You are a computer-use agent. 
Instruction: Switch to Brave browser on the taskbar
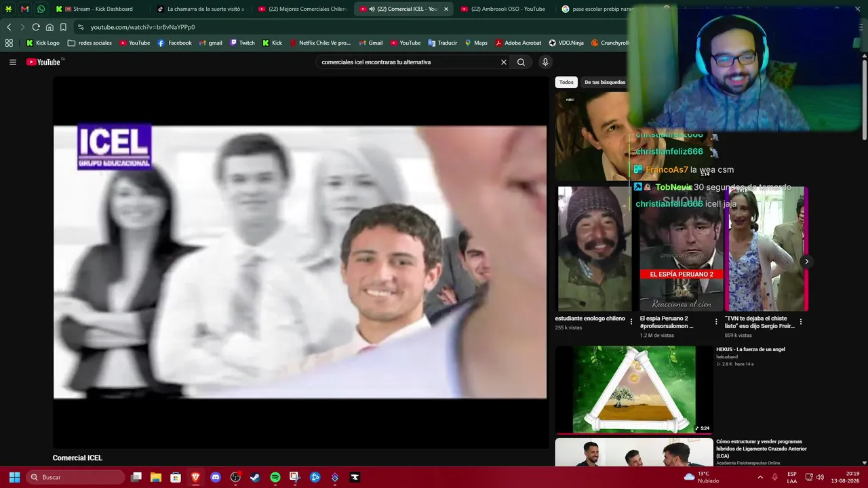coord(195,477)
